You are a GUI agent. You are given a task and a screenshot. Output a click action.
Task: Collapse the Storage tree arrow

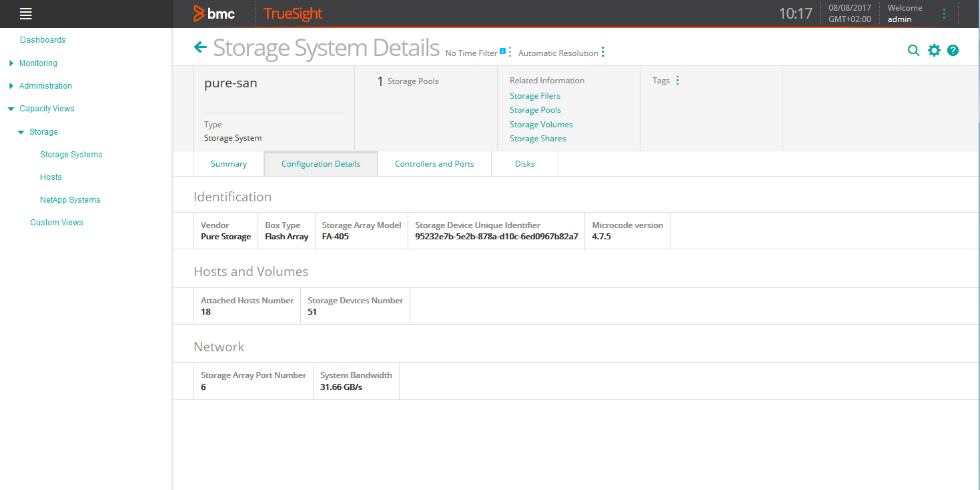coord(21,132)
